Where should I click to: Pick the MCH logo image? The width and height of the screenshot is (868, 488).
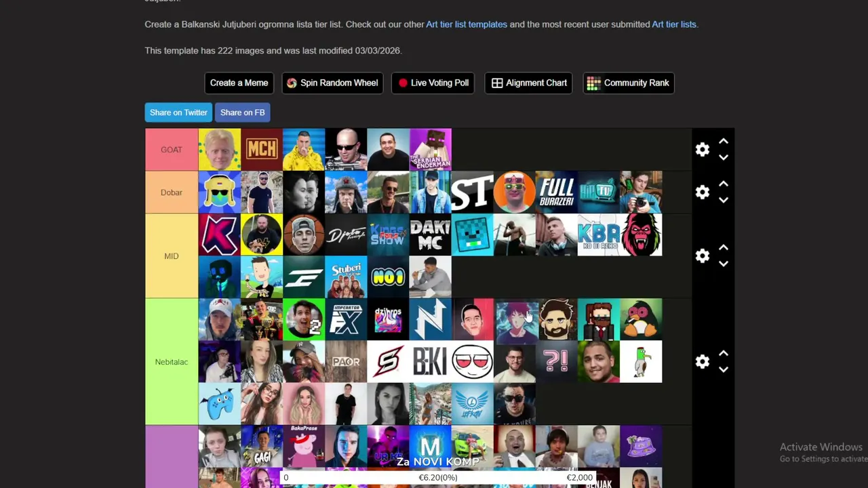click(262, 150)
